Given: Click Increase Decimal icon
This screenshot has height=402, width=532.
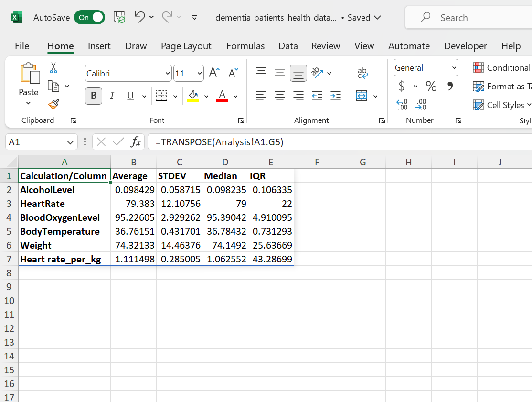Looking at the screenshot, I should coord(402,104).
